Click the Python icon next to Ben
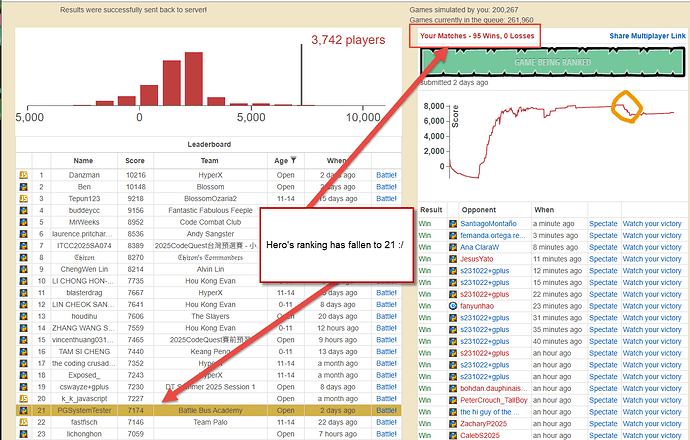The image size is (690, 440). pos(23,187)
